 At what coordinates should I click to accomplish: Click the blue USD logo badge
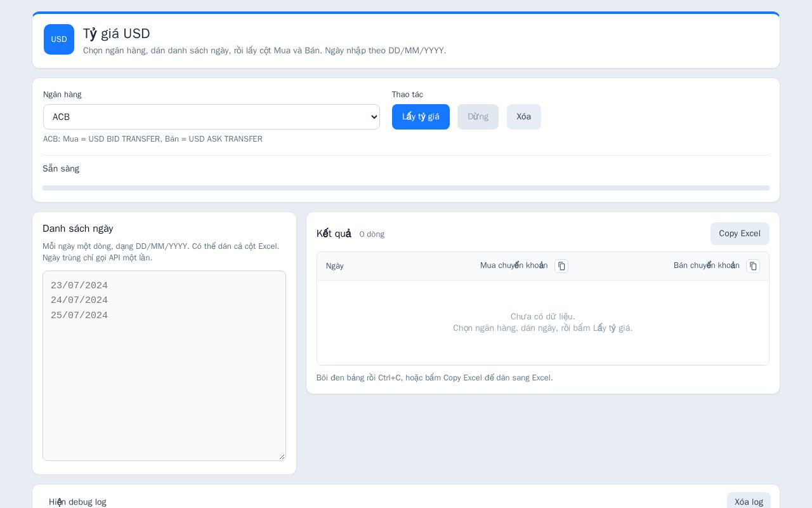59,39
